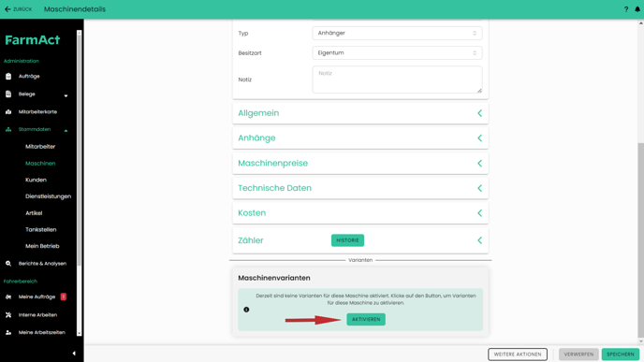Select Tankstellen under Stammdaten

40,229
